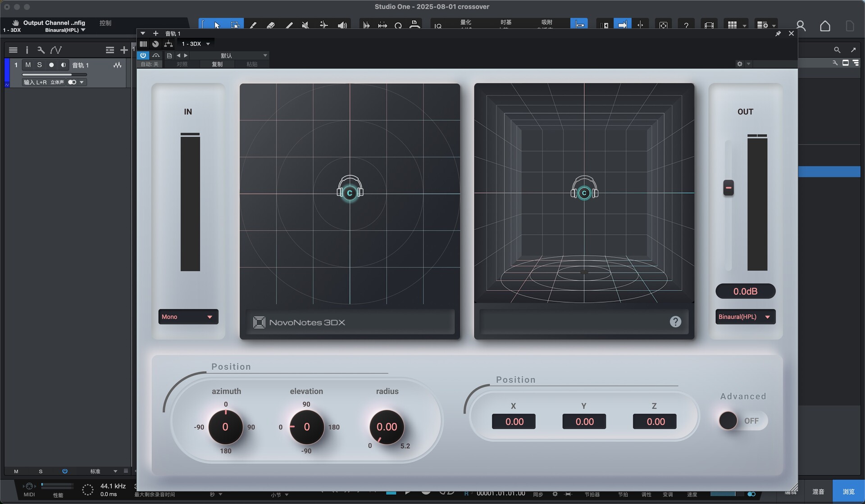Toggle stereo/mono channel mode on track
This screenshot has width=865, height=504.
(72, 82)
